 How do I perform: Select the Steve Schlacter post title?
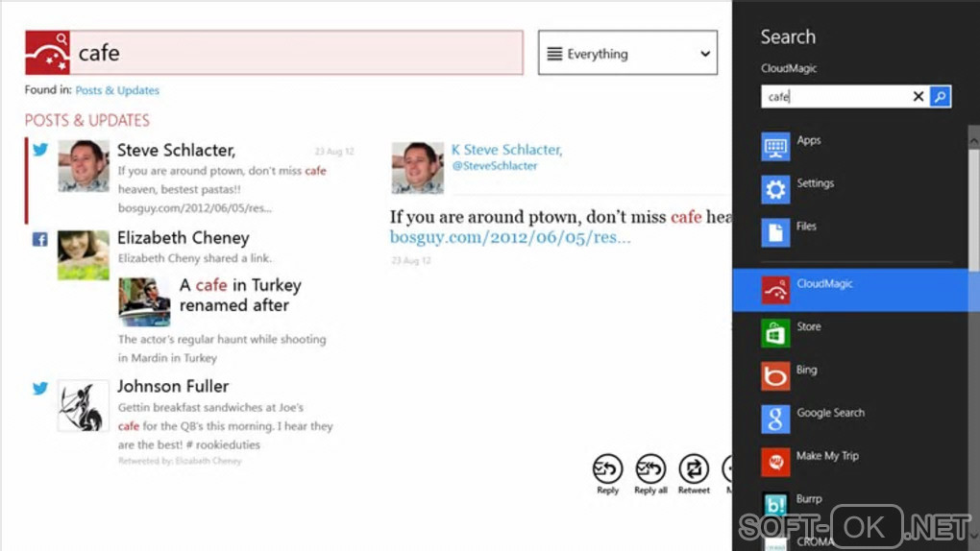(x=176, y=150)
